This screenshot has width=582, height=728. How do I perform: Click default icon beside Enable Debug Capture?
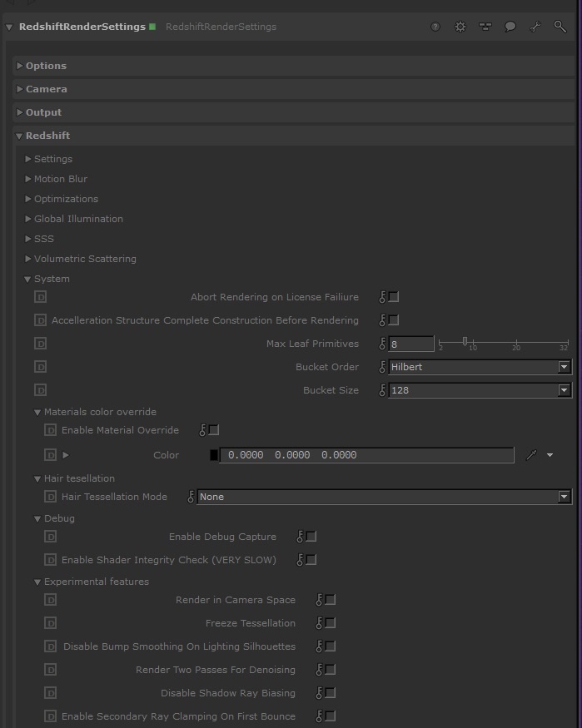coord(50,537)
